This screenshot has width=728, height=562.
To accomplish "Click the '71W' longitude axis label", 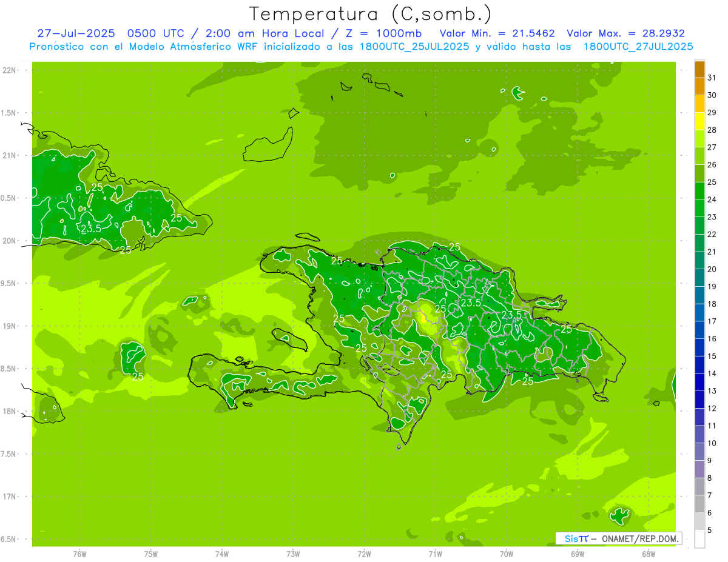I will coord(435,554).
